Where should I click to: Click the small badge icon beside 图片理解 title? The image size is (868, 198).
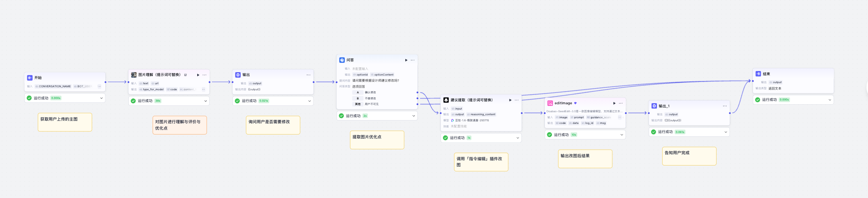[x=185, y=75]
